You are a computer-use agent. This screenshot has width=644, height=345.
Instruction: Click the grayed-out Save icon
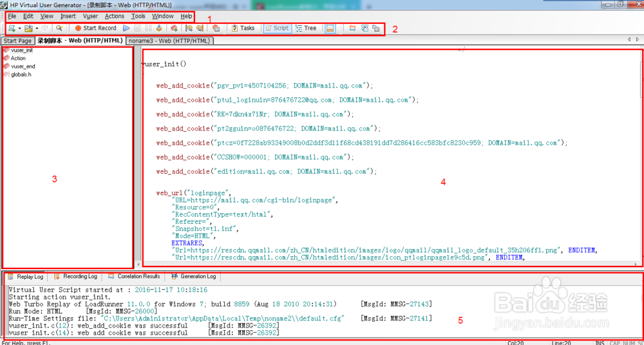[x=45, y=28]
